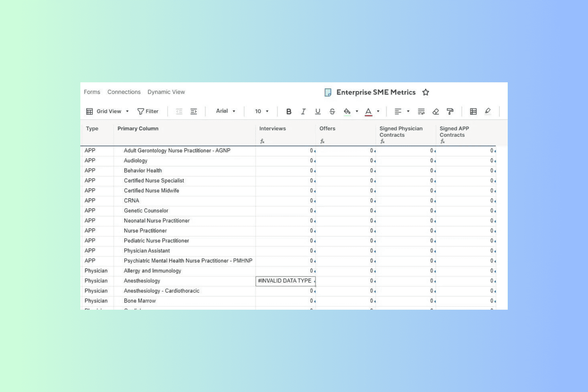Select the format painter tool
Screen dimensions: 588x392
(x=450, y=111)
